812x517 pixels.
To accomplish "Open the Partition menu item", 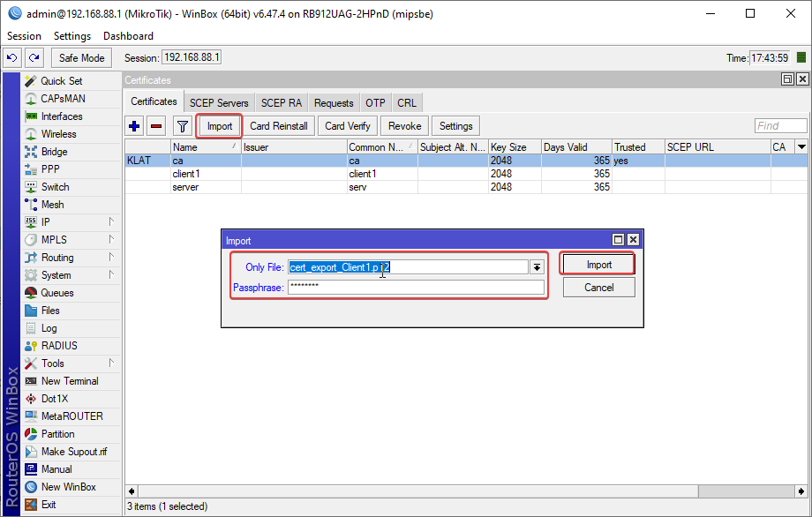I will click(71, 434).
